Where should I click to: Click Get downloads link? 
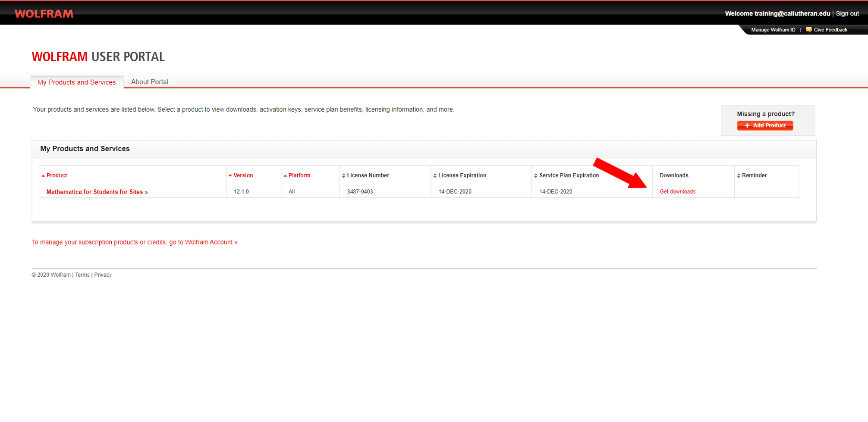(677, 192)
